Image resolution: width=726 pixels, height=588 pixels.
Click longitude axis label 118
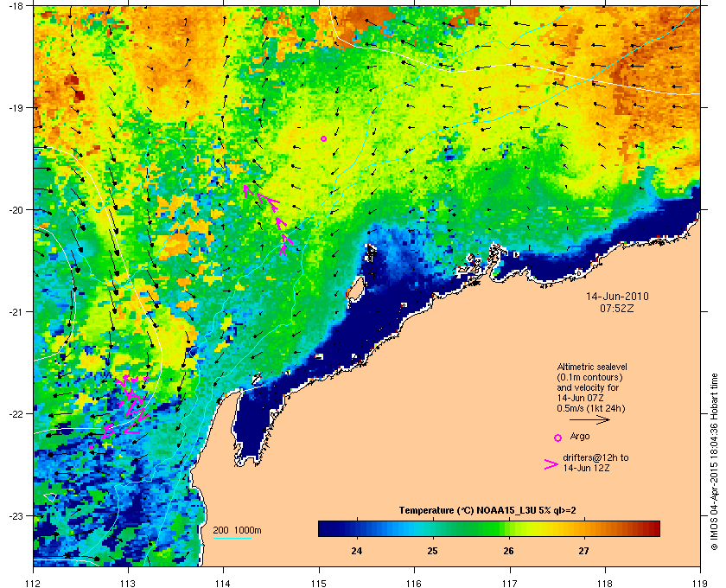pyautogui.click(x=605, y=583)
